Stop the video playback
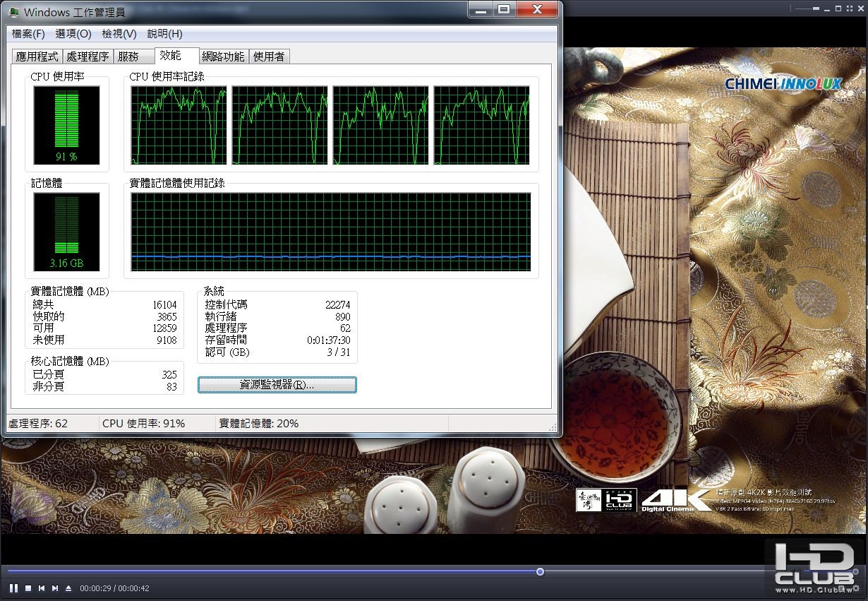The height and width of the screenshot is (601, 868). [x=28, y=588]
